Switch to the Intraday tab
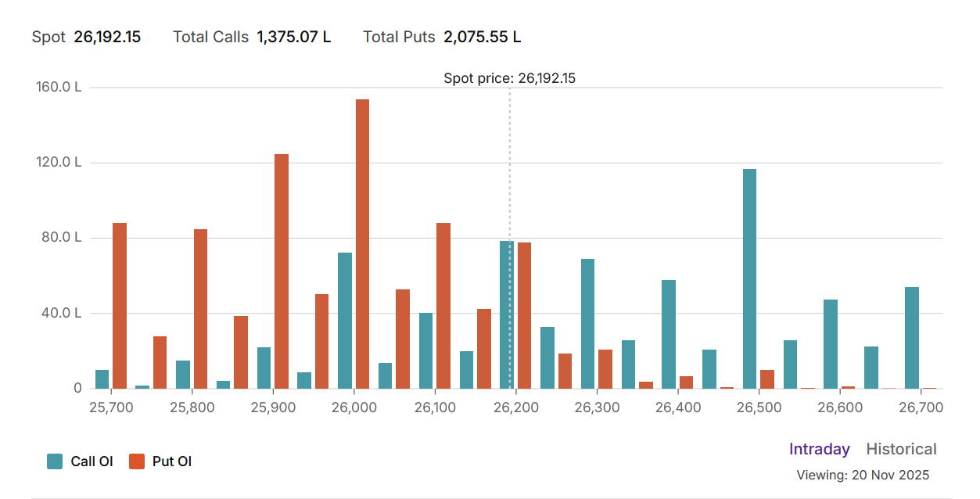This screenshot has height=499, width=980. click(x=819, y=449)
